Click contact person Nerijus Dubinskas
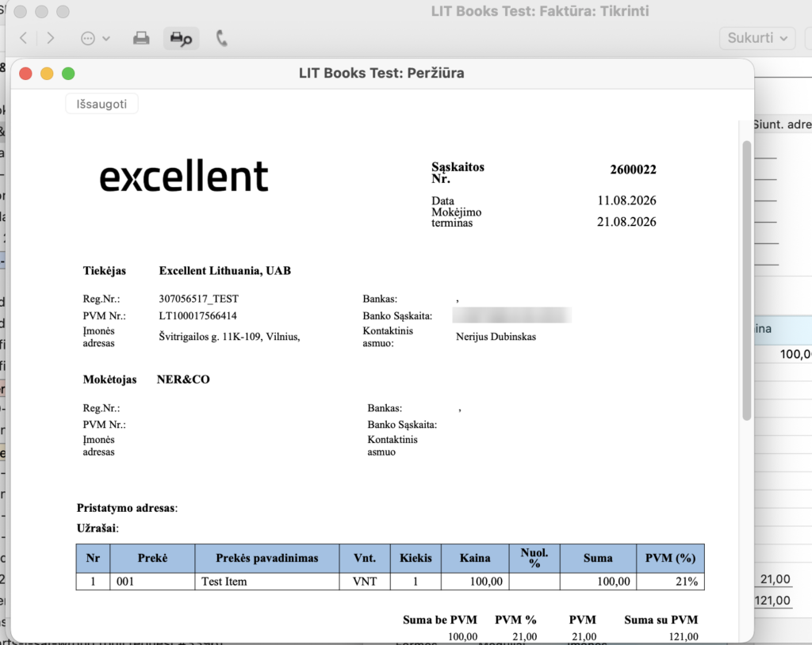The image size is (812, 645). 496,337
